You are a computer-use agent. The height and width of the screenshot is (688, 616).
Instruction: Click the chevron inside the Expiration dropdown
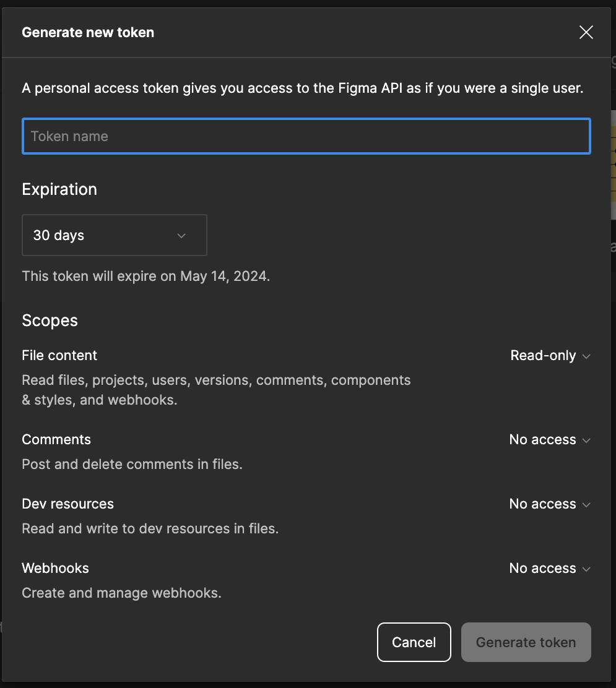[181, 236]
